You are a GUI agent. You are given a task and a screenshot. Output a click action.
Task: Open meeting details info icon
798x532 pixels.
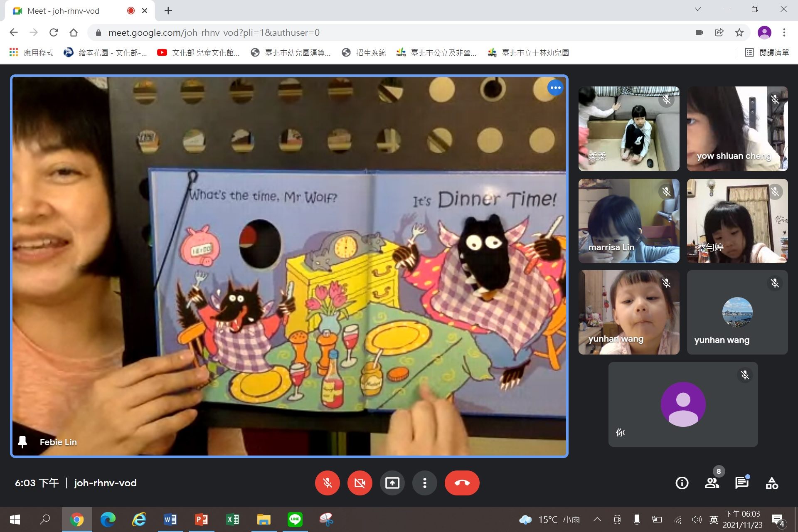pyautogui.click(x=682, y=483)
